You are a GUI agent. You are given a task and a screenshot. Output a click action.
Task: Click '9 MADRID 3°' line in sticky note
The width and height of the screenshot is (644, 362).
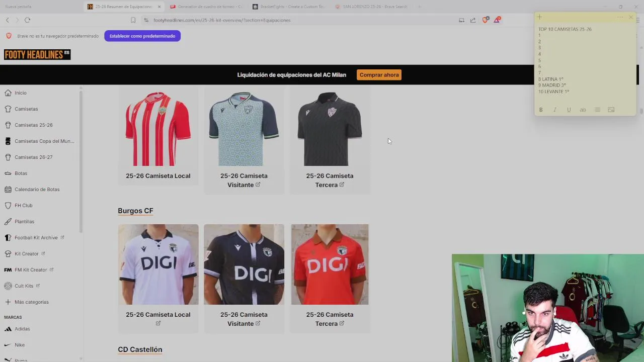coord(552,85)
